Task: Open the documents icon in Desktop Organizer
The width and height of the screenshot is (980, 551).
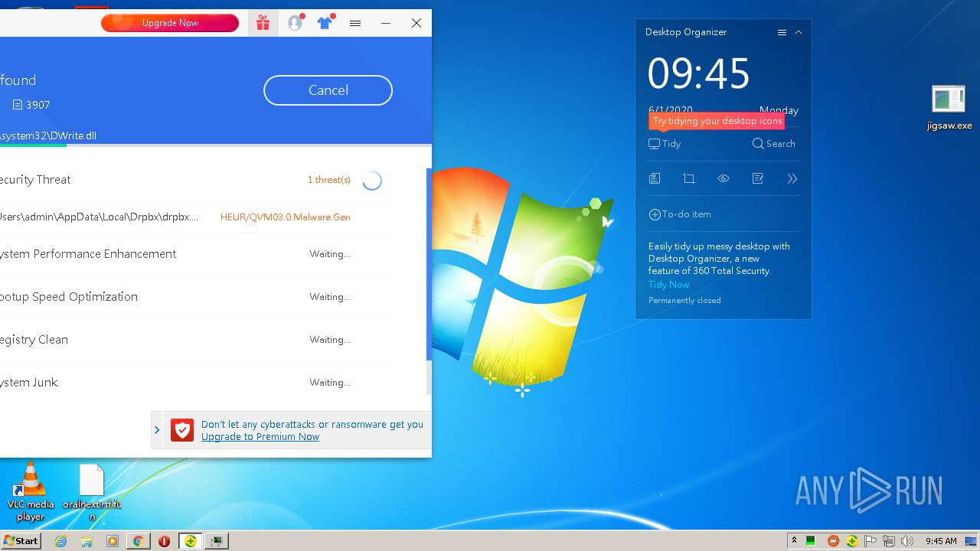Action: click(655, 178)
